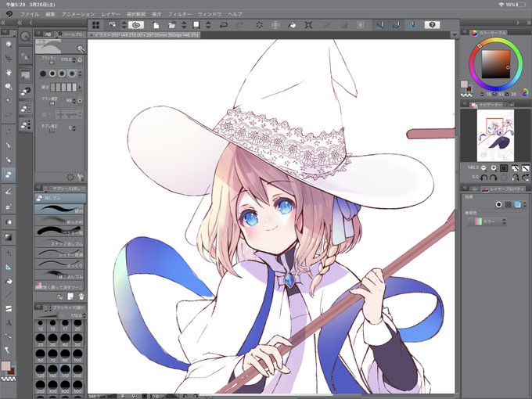Select the スナップ消しゴム sub tool
532x399 pixels.
coord(59,242)
